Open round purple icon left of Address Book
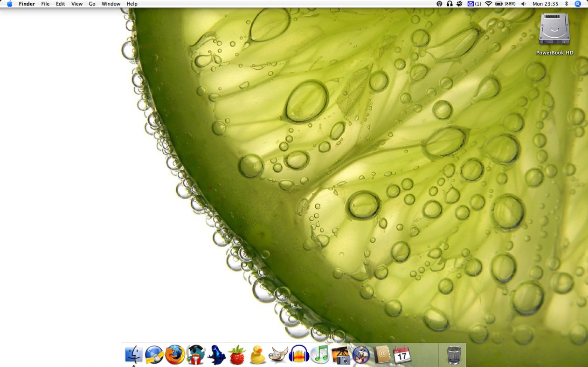 pos(361,355)
